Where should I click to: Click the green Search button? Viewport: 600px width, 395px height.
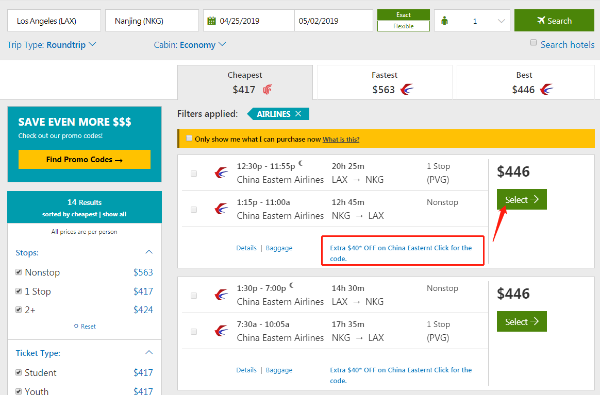tap(554, 21)
